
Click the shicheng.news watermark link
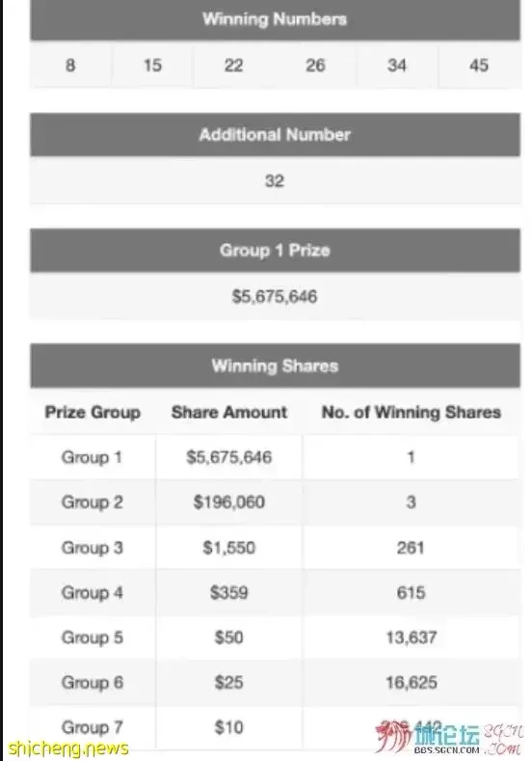[67, 747]
